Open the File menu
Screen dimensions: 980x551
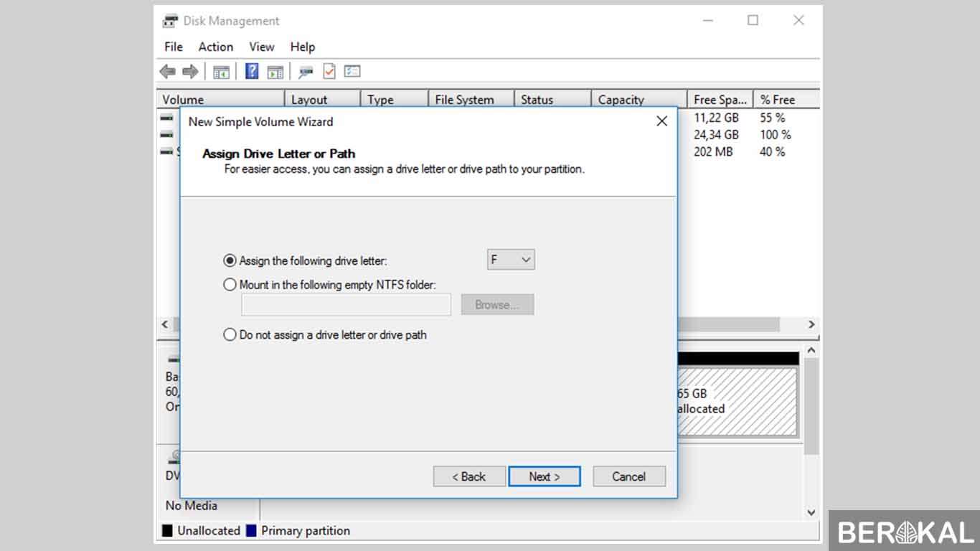pyautogui.click(x=174, y=47)
